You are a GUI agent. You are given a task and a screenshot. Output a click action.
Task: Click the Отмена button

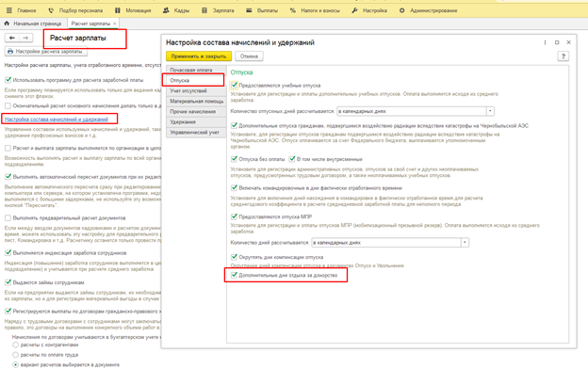[249, 56]
